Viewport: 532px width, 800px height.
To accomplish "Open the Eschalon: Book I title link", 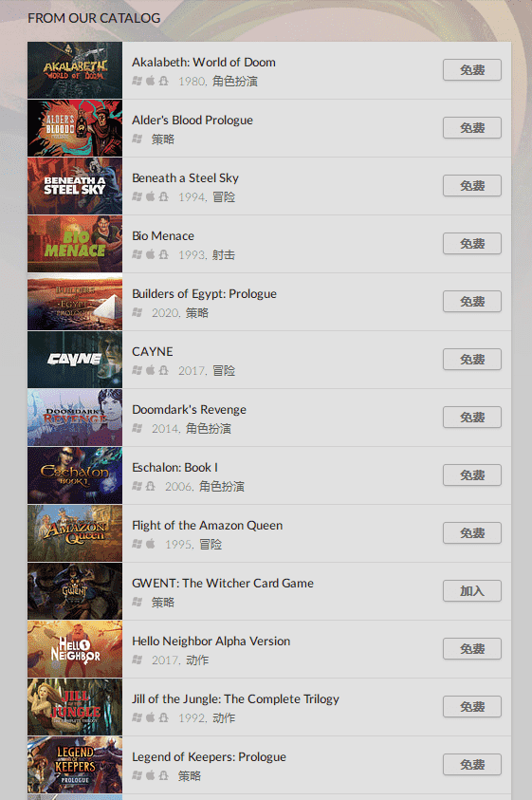I will click(x=174, y=467).
